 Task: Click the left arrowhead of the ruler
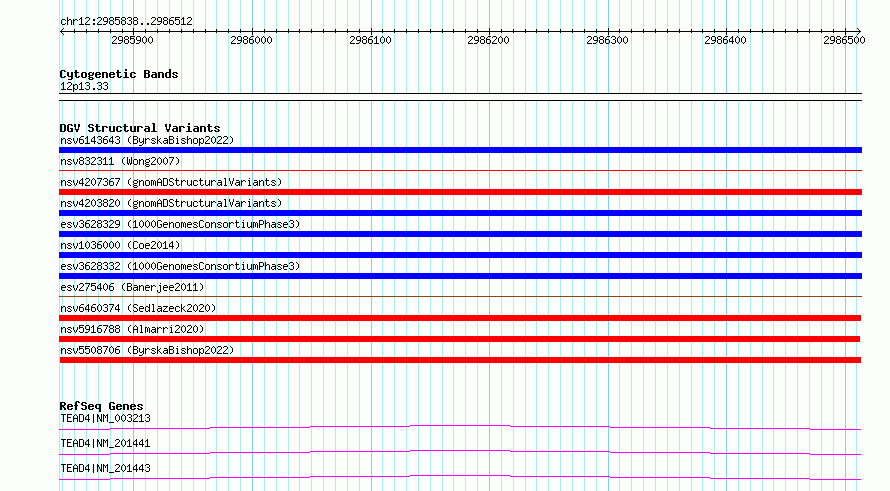pyautogui.click(x=62, y=31)
